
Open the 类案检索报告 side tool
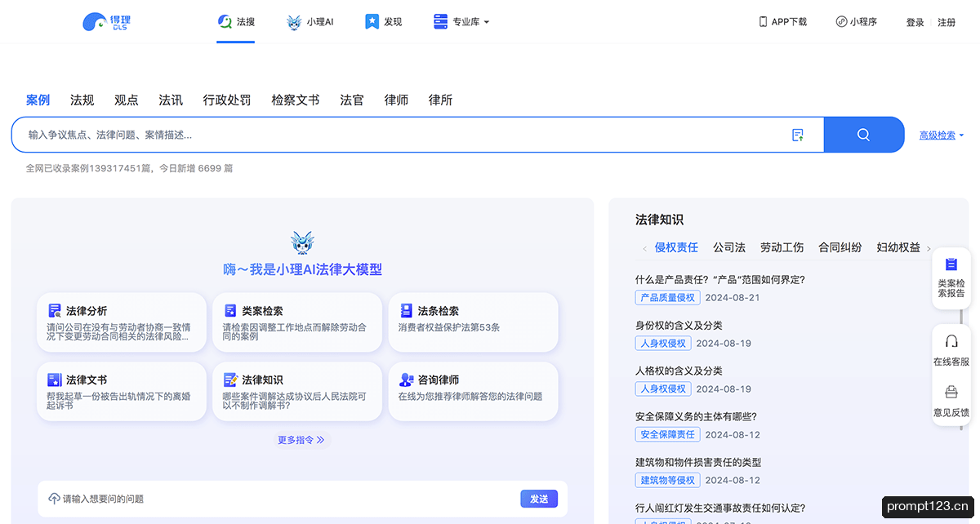(951, 278)
